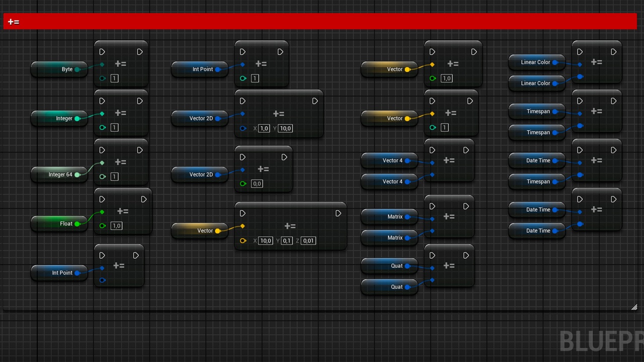This screenshot has width=644, height=362.
Task: Select the Byte variable node
Action: pos(59,69)
